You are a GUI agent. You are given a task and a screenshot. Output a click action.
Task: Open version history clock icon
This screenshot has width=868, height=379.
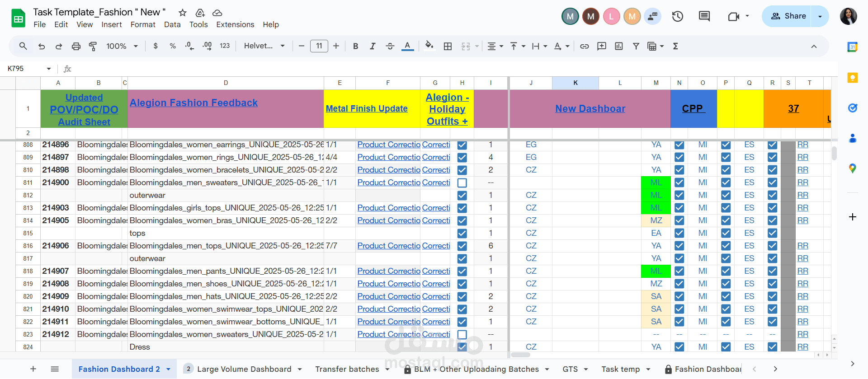coord(677,17)
